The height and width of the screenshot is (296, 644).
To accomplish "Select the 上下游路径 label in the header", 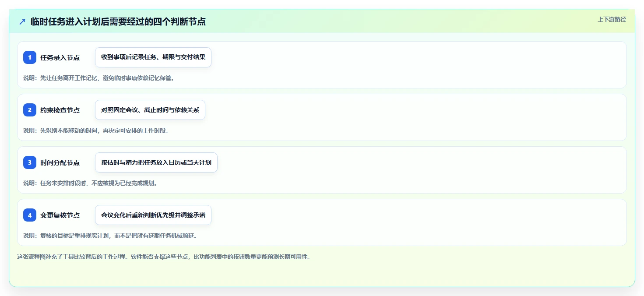I will pos(612,19).
